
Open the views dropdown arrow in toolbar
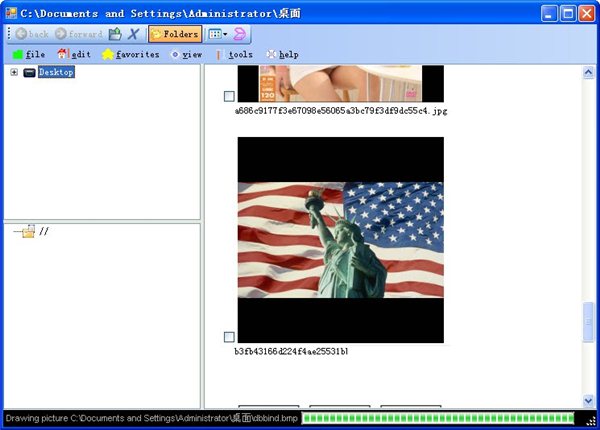click(225, 34)
